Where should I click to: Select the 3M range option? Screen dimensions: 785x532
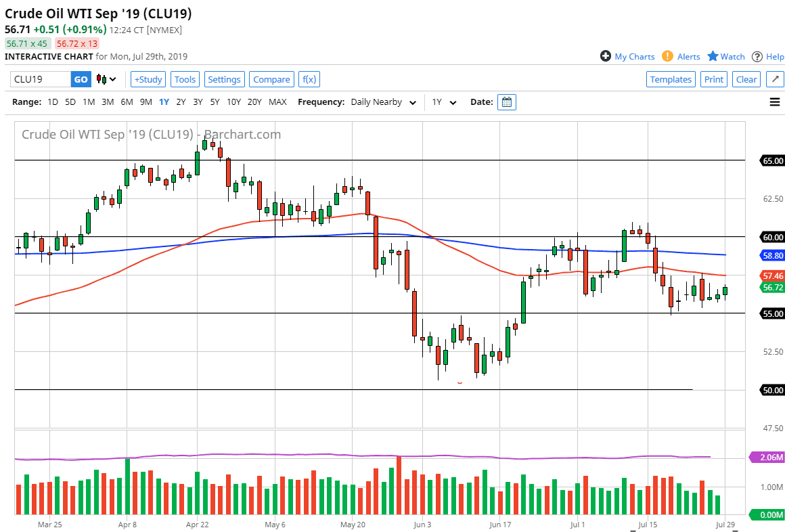(107, 102)
